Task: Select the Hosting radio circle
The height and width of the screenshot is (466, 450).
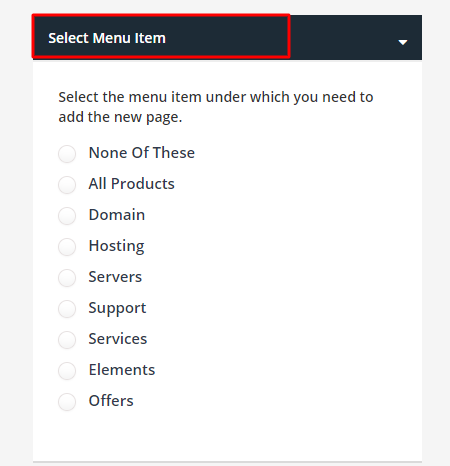Action: [67, 247]
